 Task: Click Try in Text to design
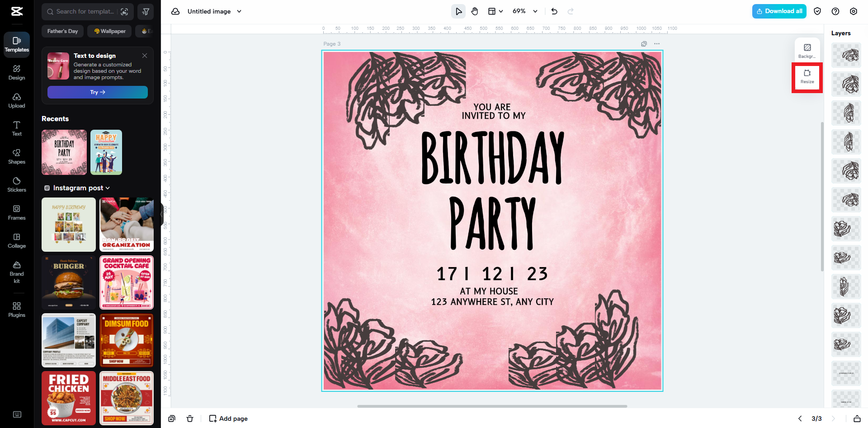click(x=98, y=92)
